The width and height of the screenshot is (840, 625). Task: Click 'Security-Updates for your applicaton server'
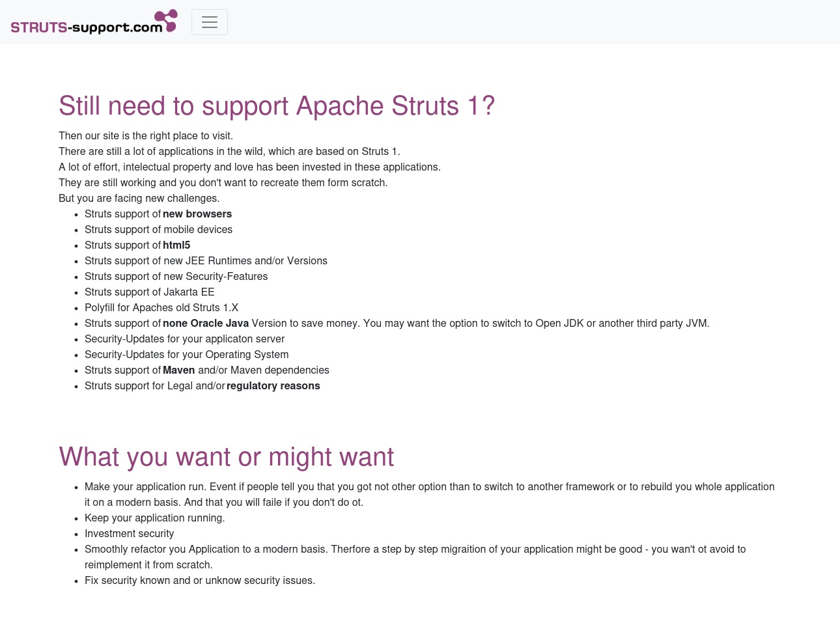(x=184, y=339)
